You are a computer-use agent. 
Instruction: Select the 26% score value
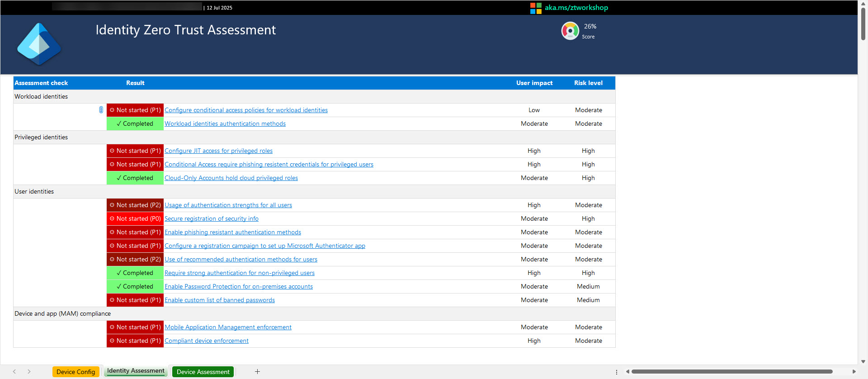(590, 26)
